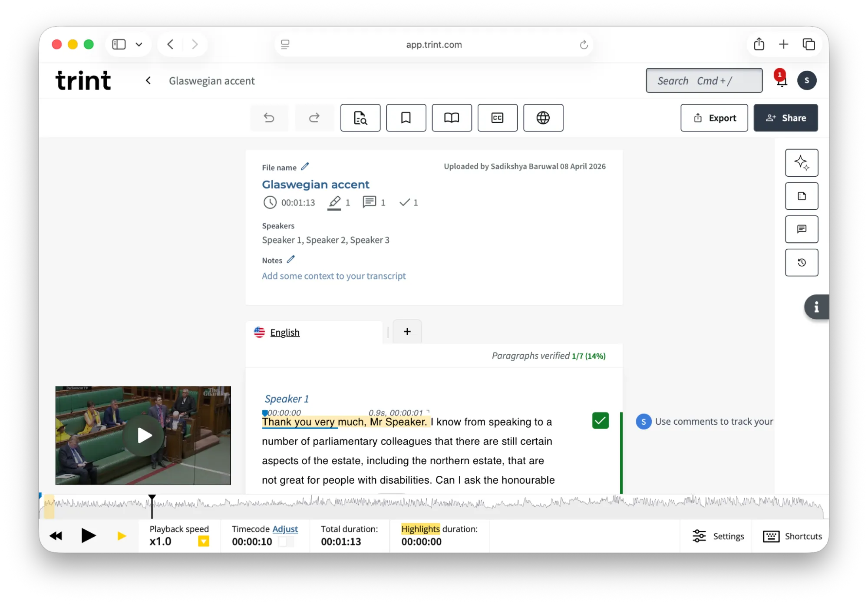
Task: Open the Settings control
Action: (718, 536)
